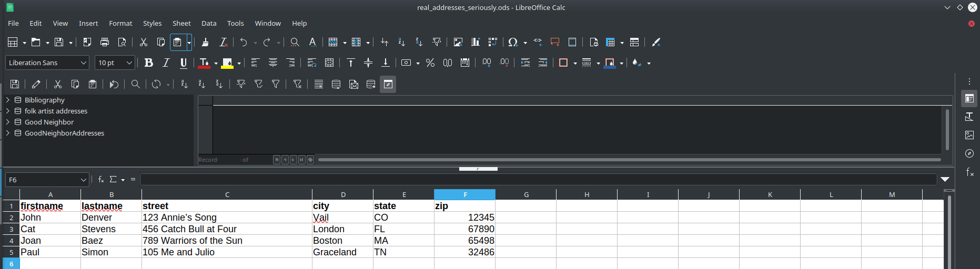This screenshot has width=980, height=269.
Task: Click the AutoFilter icon in main toolbar
Action: [437, 42]
